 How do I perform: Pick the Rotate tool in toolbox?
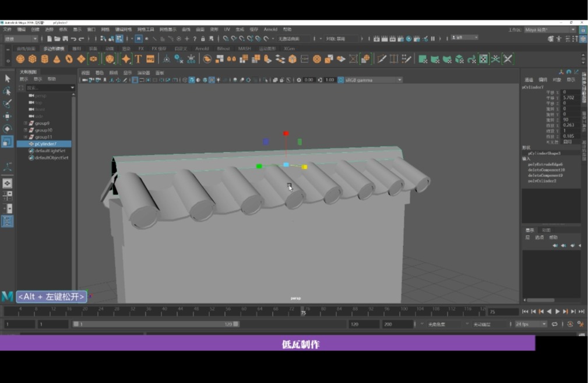click(x=7, y=129)
